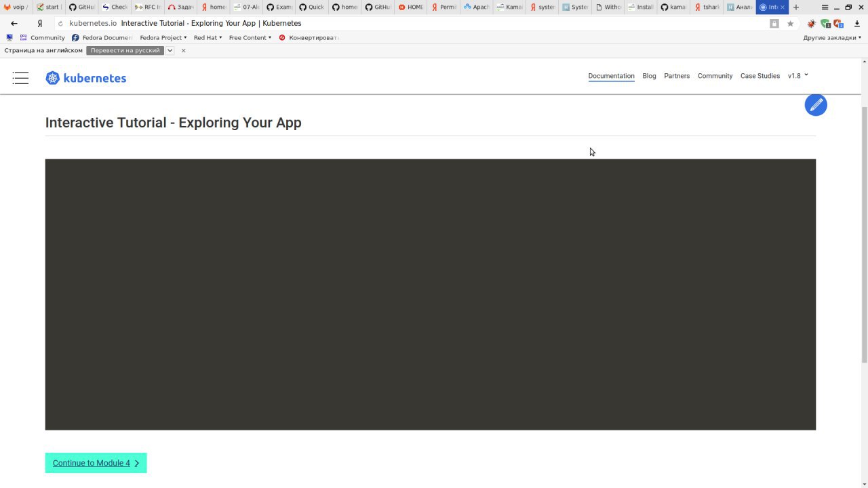868x488 pixels.
Task: Reload the page using the refresh icon
Action: pos(60,23)
